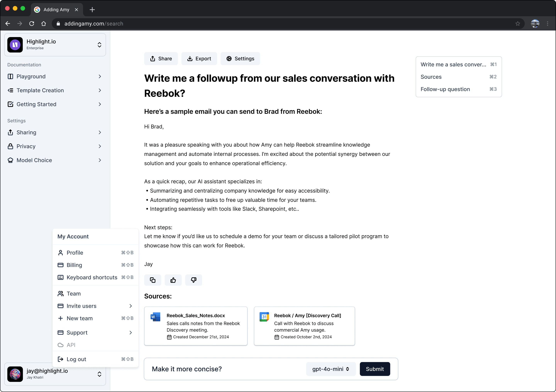Click the Privacy padlock icon

10,146
